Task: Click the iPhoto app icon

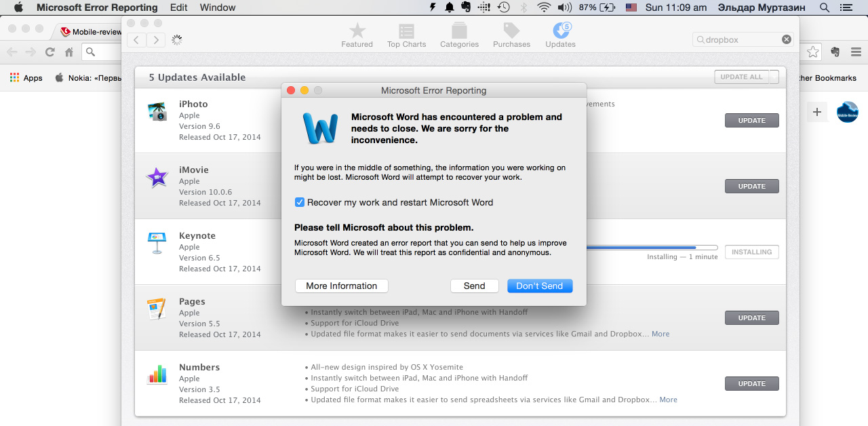Action: [x=157, y=111]
